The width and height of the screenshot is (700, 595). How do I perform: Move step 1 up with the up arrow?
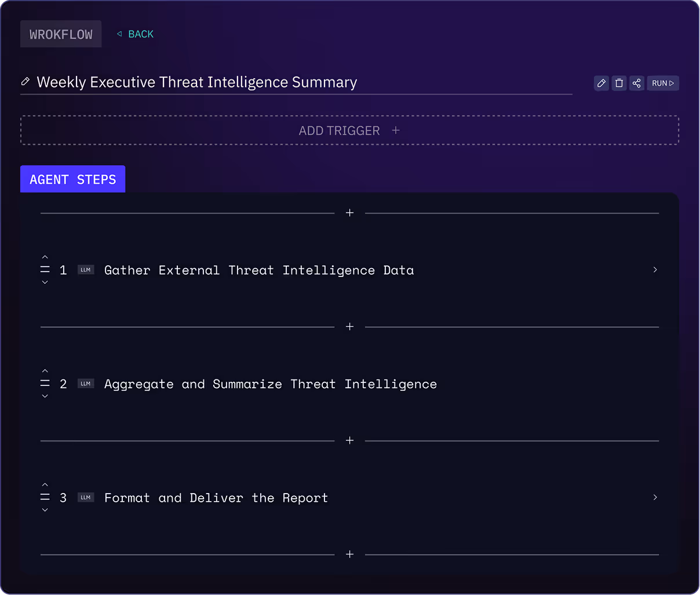pyautogui.click(x=45, y=257)
